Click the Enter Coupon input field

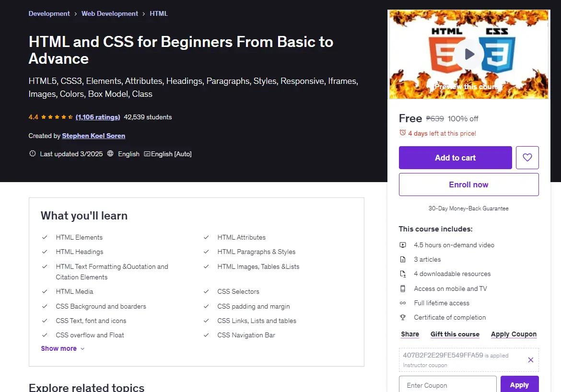[447, 385]
